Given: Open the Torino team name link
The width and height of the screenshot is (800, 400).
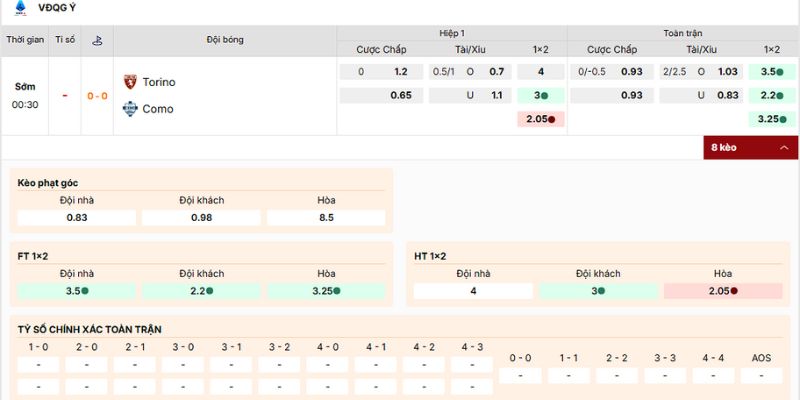Looking at the screenshot, I should pyautogui.click(x=159, y=82).
